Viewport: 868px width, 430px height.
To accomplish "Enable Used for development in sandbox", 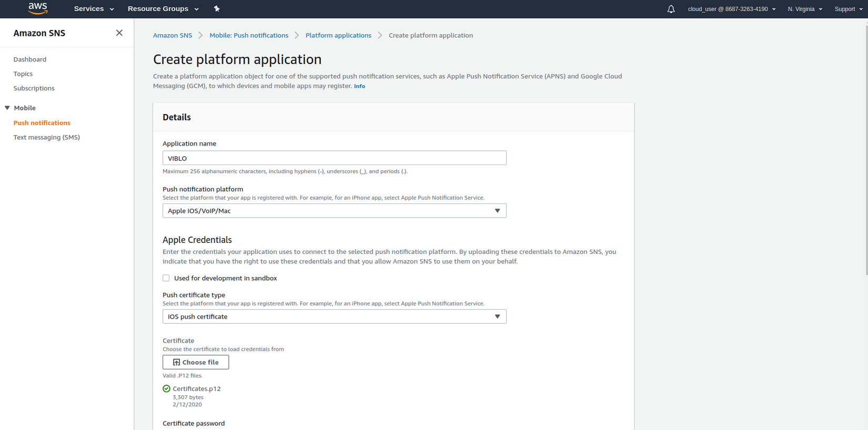I will click(x=166, y=278).
